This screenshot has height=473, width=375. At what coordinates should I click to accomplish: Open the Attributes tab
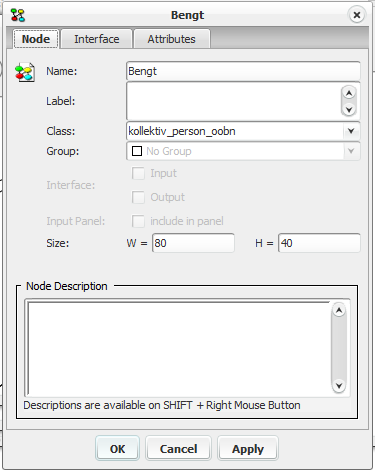pyautogui.click(x=172, y=39)
